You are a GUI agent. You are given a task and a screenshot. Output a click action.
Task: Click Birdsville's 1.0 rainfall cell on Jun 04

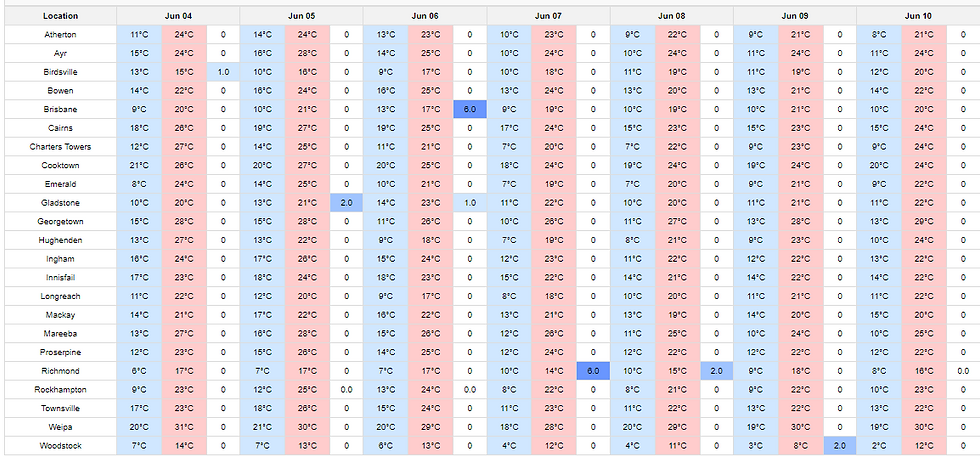click(x=223, y=72)
